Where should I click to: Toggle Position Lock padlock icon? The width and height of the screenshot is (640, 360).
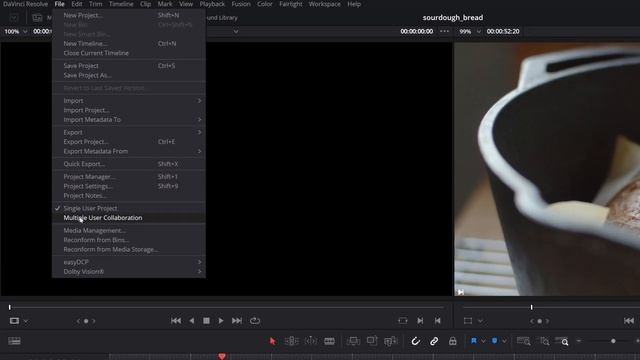click(453, 341)
